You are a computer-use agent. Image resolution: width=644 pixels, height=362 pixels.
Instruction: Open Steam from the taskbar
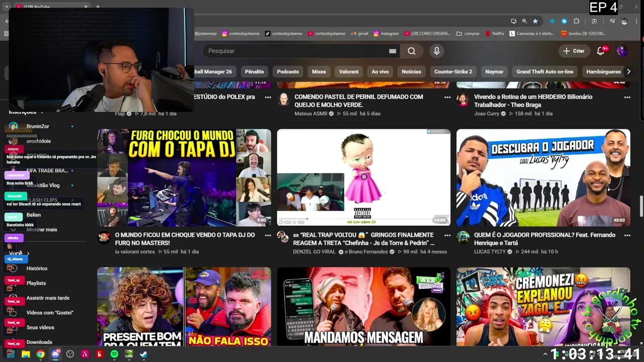point(143,354)
